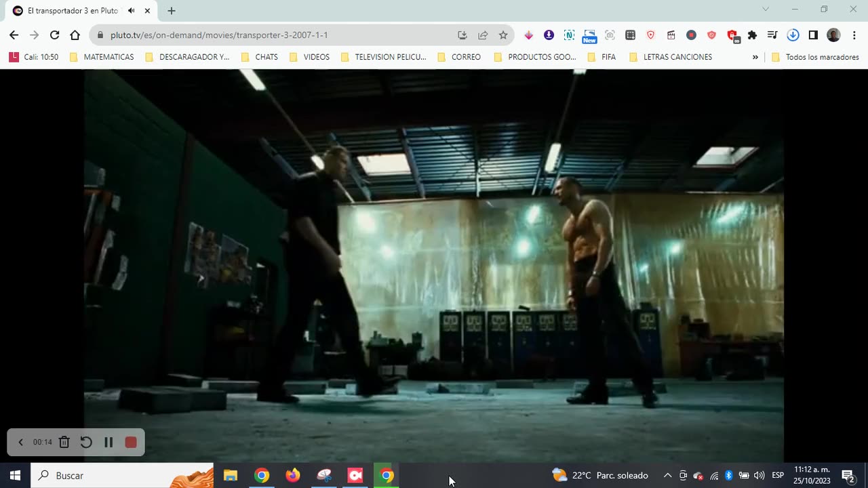868x488 pixels.
Task: Open the CHATS bookmark folder
Action: tap(259, 57)
